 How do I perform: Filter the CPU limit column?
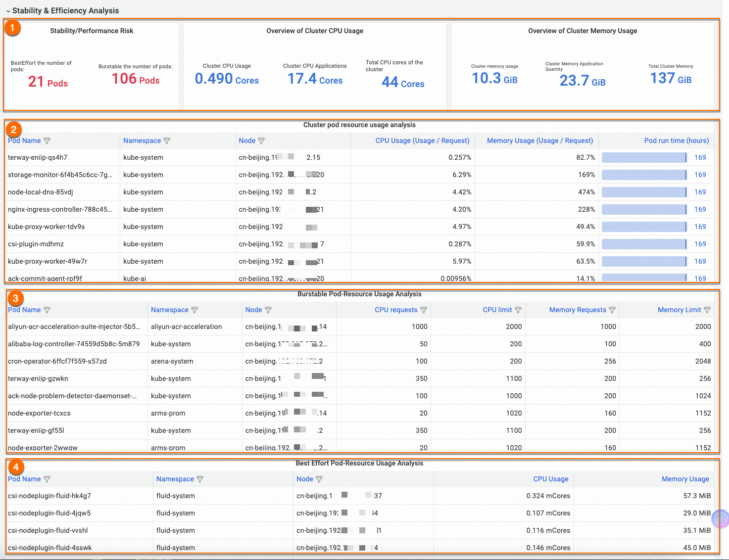click(x=518, y=310)
